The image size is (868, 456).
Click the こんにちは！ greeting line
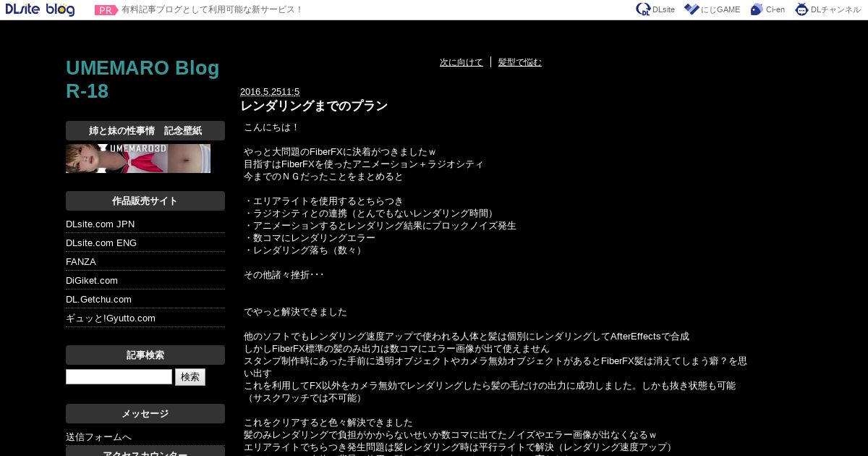pyautogui.click(x=272, y=127)
